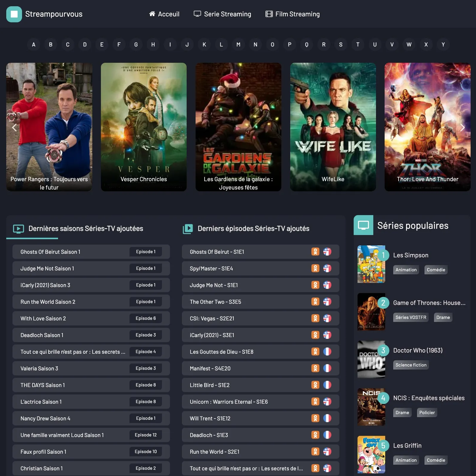Select Comédie tag under Les Simpson
Image resolution: width=476 pixels, height=476 pixels.
[436, 270]
